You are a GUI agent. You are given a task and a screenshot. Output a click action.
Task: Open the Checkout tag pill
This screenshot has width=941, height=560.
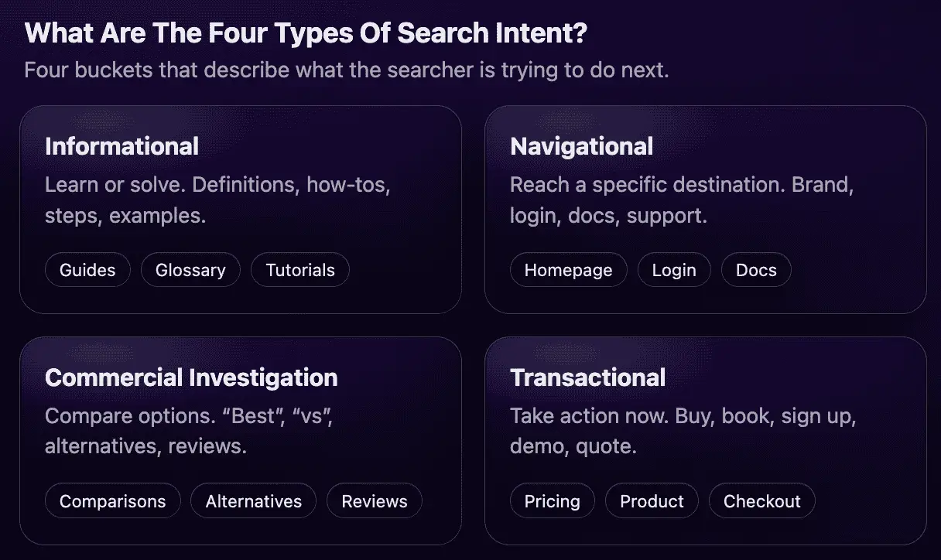pyautogui.click(x=761, y=501)
